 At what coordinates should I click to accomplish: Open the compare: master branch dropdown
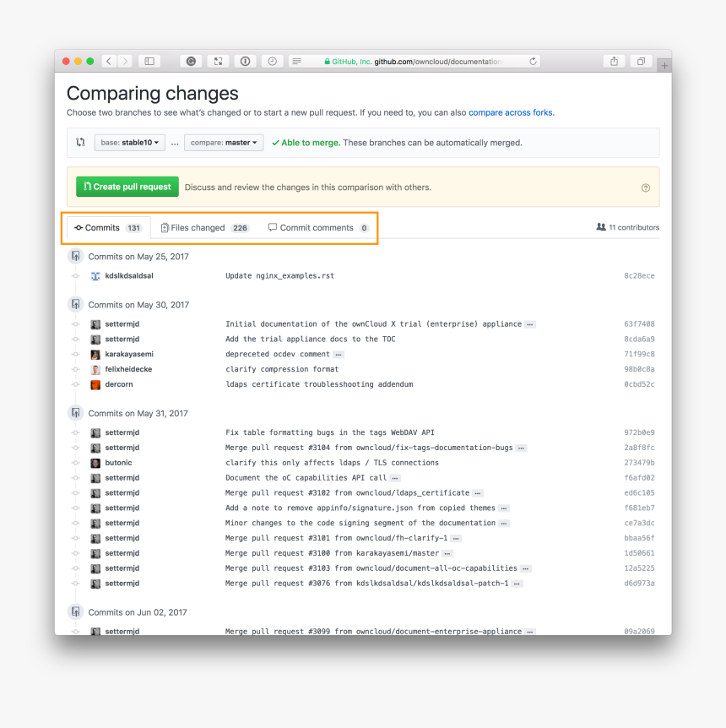pos(223,142)
